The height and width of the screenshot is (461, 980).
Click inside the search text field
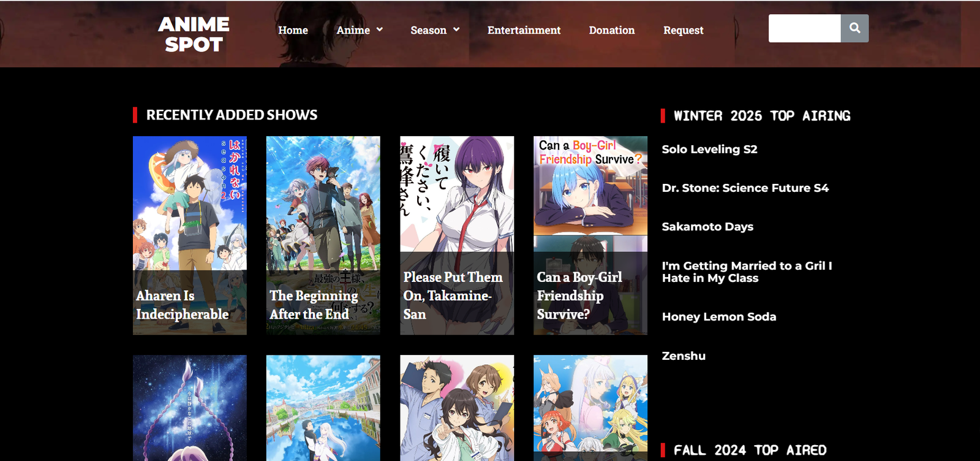[x=804, y=28]
